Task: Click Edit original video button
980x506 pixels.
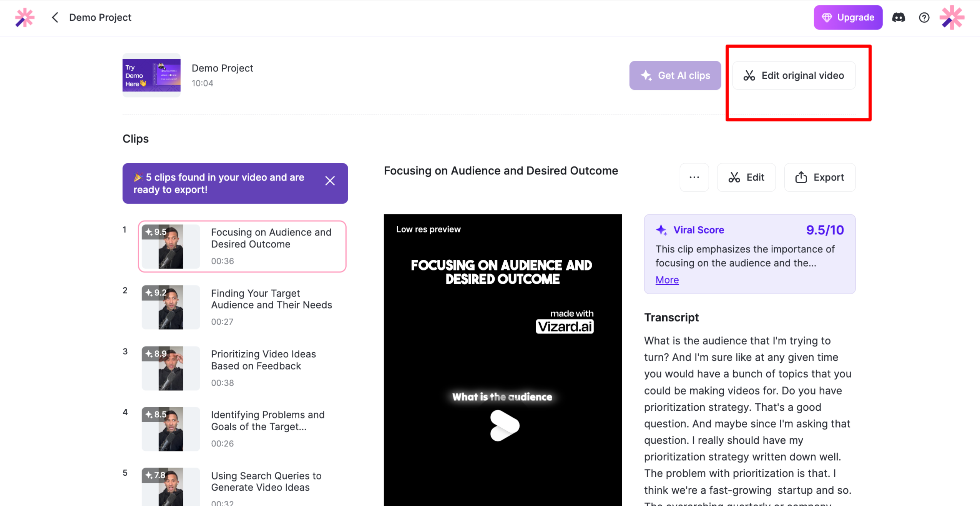Action: pos(794,75)
